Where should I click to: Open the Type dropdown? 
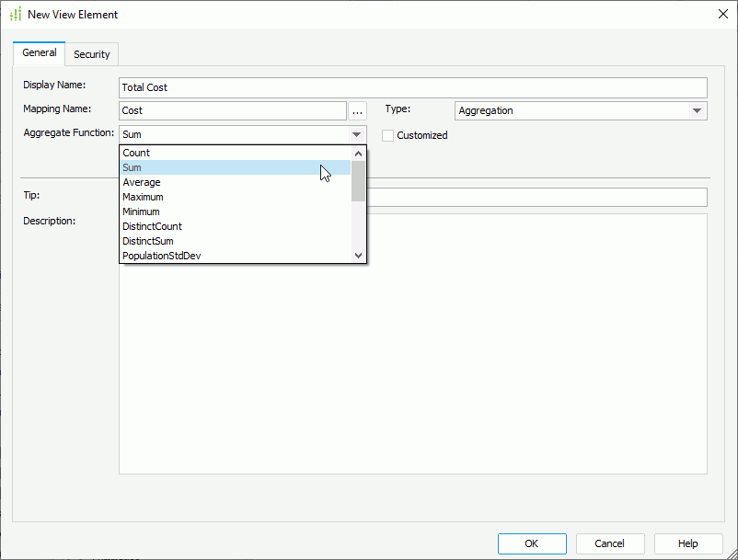(698, 109)
